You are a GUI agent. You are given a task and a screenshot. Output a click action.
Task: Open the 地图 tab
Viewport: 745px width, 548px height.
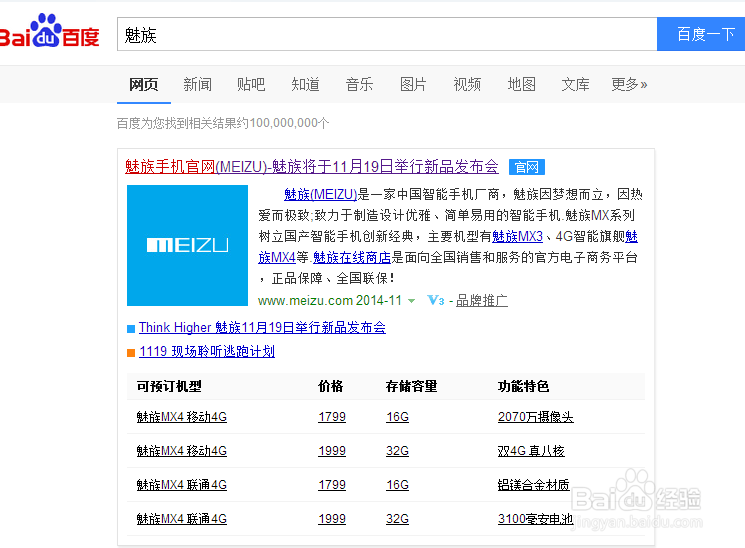point(521,85)
